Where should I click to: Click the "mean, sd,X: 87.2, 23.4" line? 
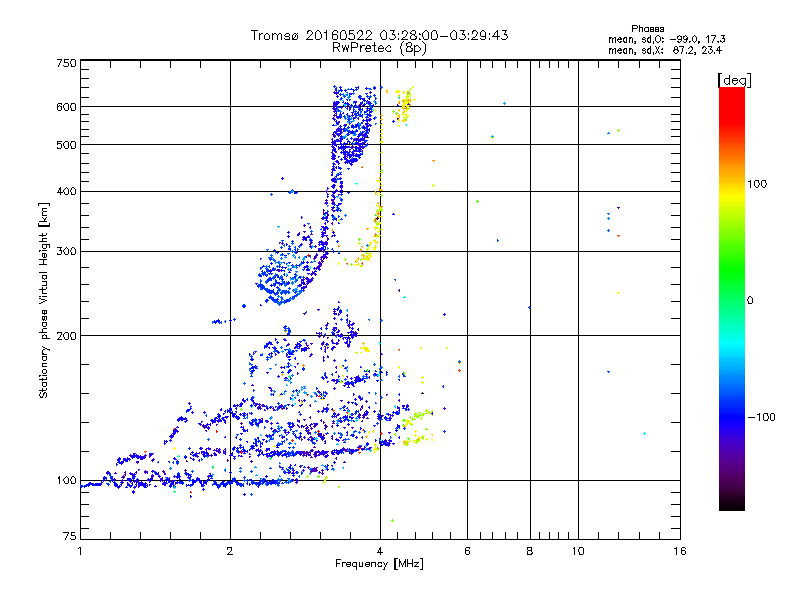tap(665, 50)
